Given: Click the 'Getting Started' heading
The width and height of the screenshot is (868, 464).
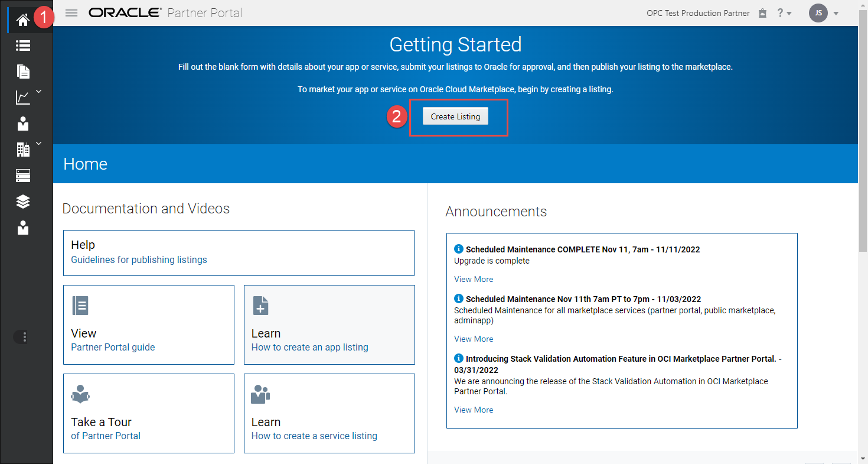Looking at the screenshot, I should [455, 45].
